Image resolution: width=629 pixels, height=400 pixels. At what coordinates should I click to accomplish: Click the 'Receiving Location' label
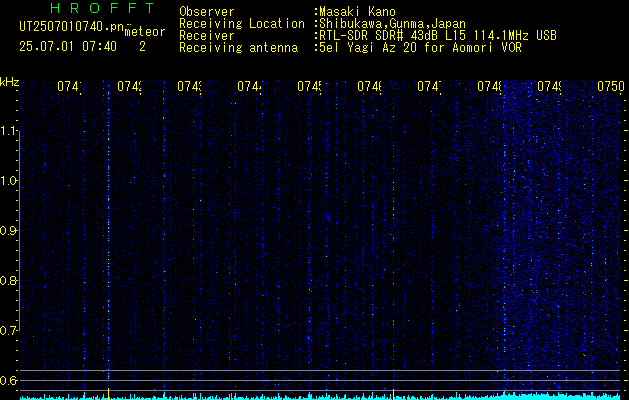click(x=242, y=24)
